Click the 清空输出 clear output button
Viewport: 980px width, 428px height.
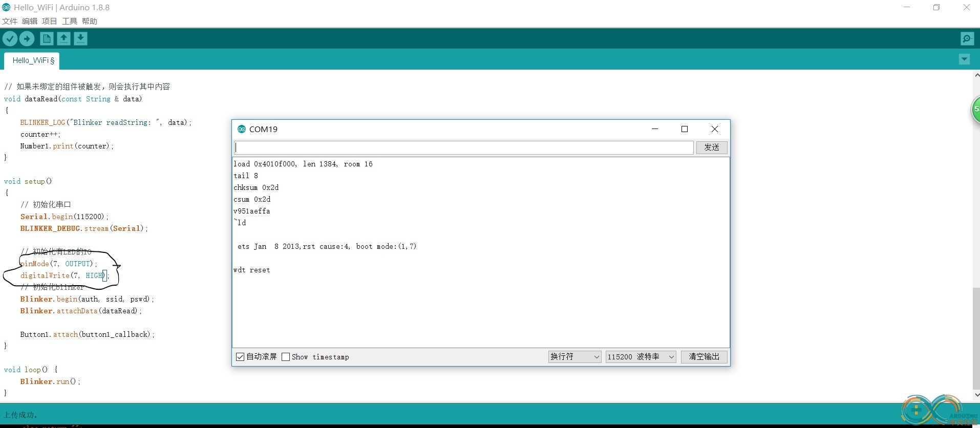point(704,357)
